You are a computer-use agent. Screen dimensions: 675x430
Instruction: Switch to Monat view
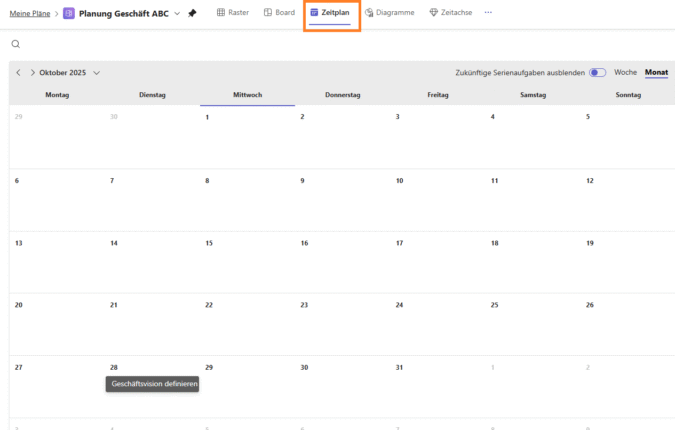(x=656, y=73)
